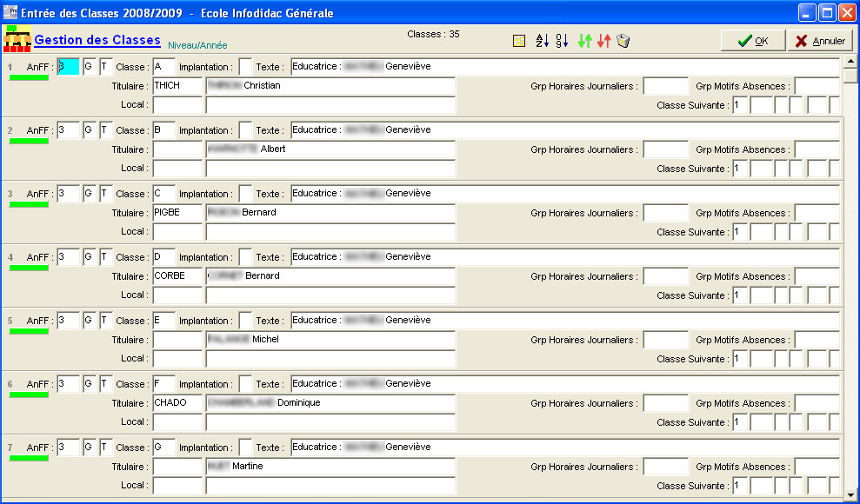The image size is (860, 504).
Task: Click Grp Horaires Journaliers field in row 5
Action: click(x=666, y=341)
